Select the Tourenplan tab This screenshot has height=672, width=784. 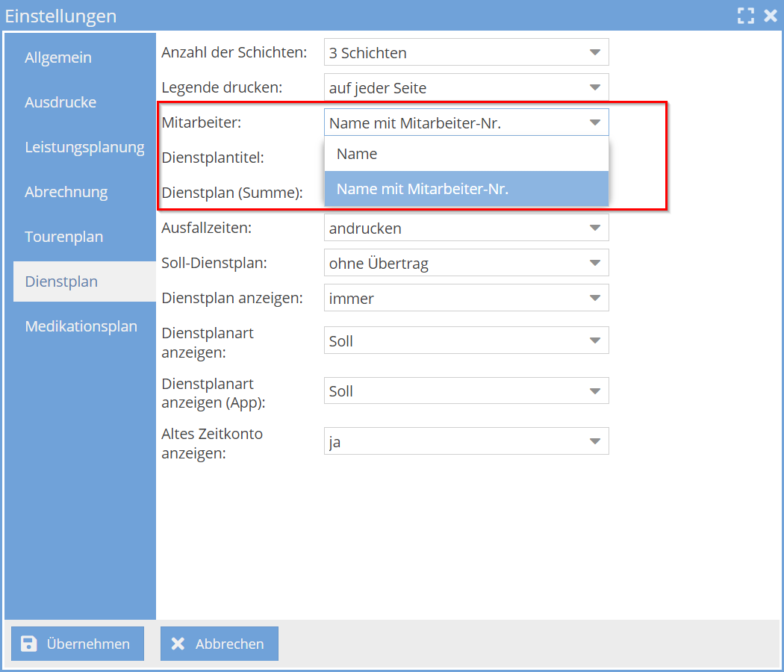click(64, 237)
